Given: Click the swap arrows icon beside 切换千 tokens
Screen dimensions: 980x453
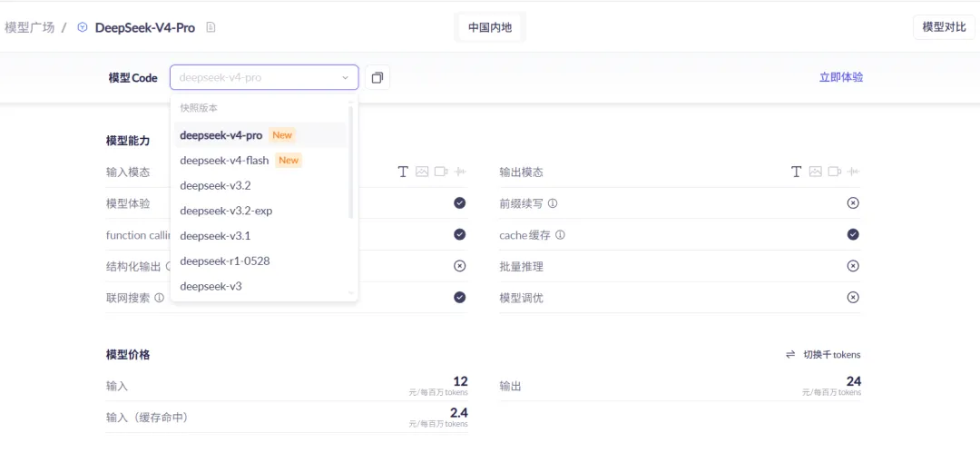Looking at the screenshot, I should [790, 355].
